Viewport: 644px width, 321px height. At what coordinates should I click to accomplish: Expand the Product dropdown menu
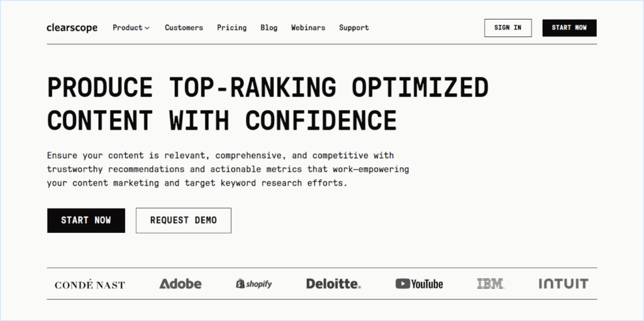pyautogui.click(x=128, y=28)
